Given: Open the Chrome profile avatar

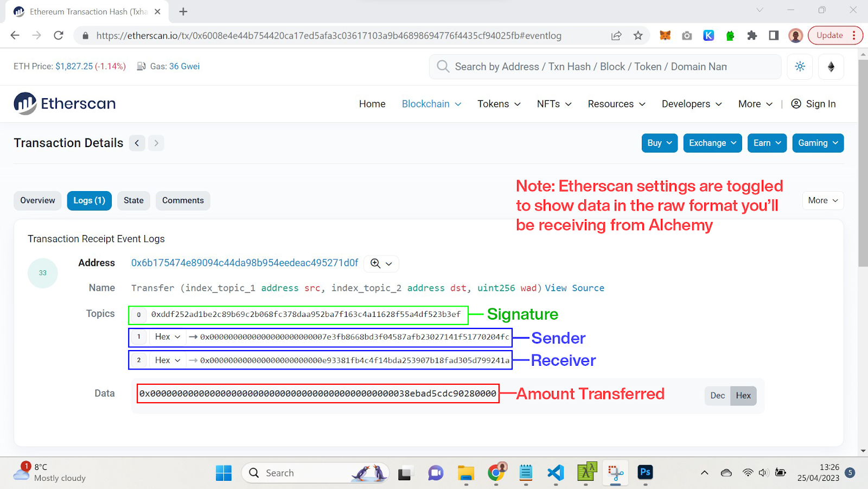Looking at the screenshot, I should point(796,35).
